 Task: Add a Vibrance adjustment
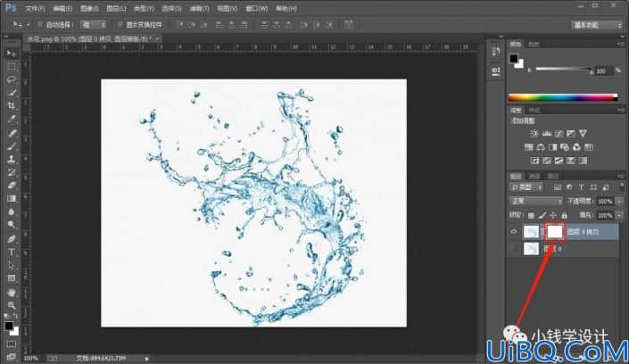tap(583, 134)
